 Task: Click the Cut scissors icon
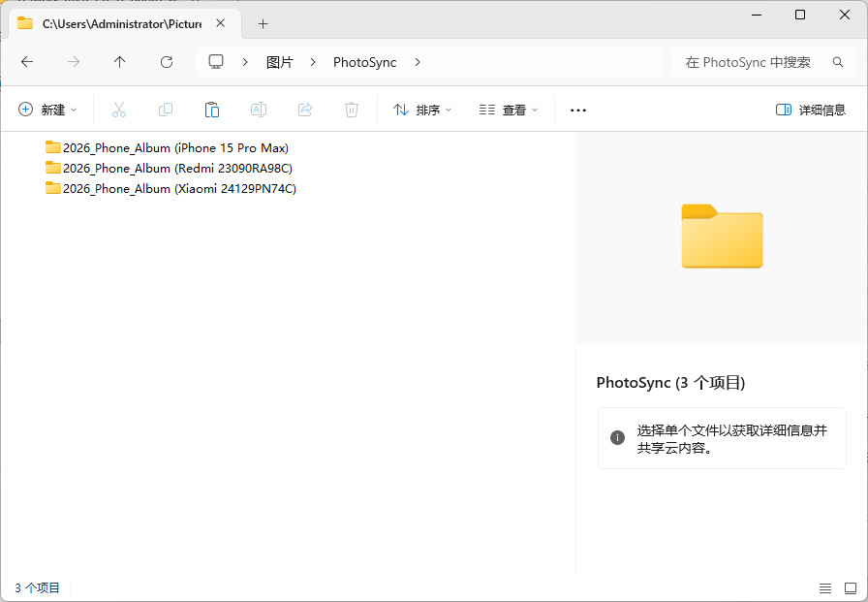coord(119,110)
